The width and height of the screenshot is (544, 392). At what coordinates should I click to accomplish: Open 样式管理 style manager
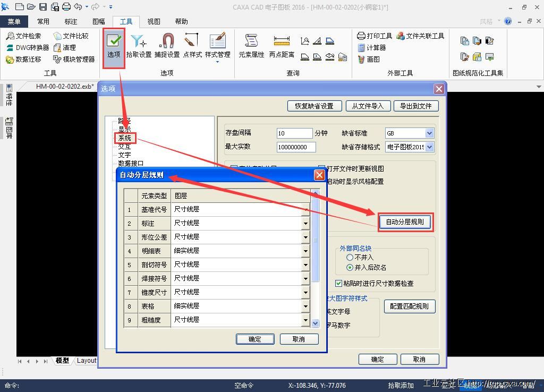click(217, 47)
